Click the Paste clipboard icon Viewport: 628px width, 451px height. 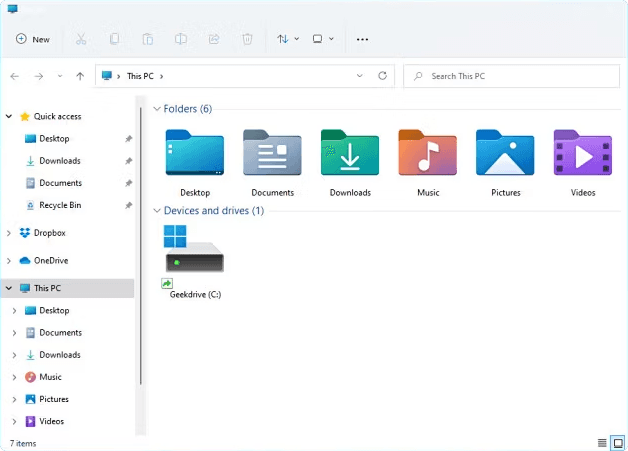[x=148, y=39]
